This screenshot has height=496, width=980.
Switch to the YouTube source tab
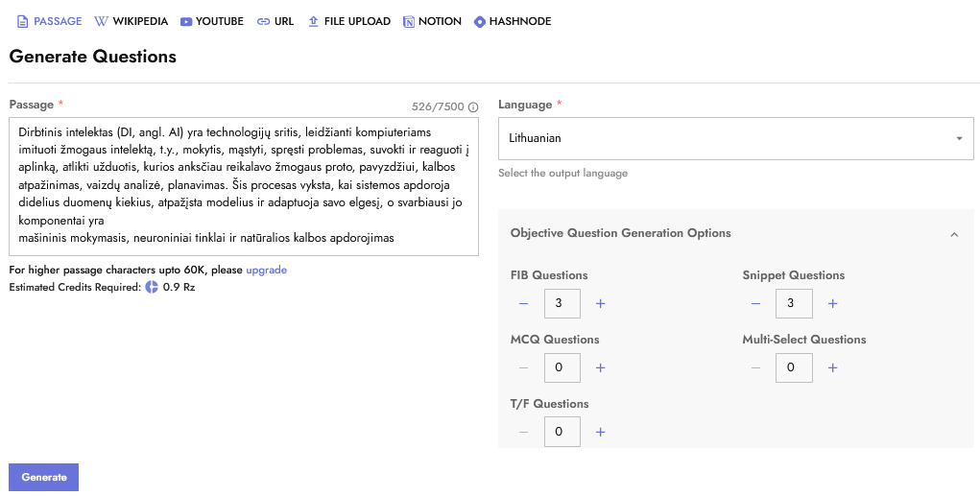click(211, 21)
